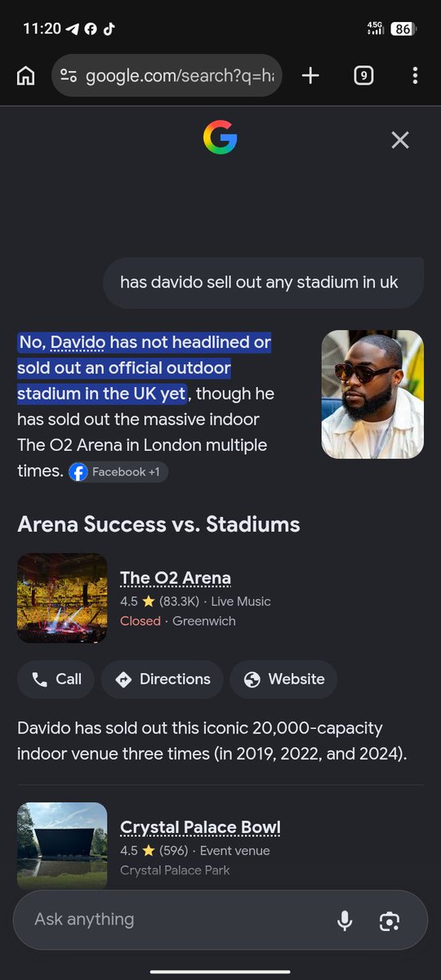441x980 pixels.
Task: Open Chrome three-dot overflow menu
Action: [415, 76]
